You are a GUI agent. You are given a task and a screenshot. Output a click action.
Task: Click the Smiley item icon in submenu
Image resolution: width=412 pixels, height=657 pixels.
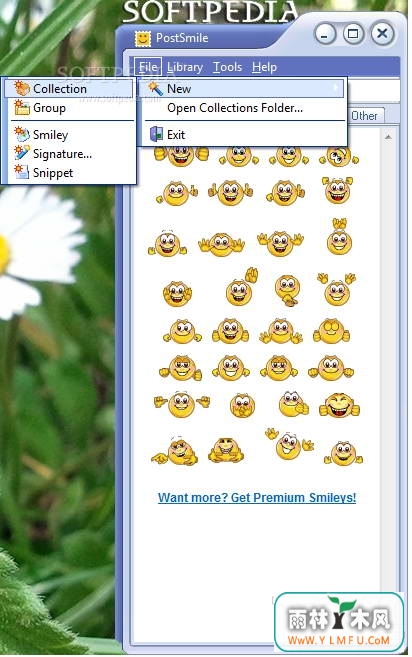22,135
